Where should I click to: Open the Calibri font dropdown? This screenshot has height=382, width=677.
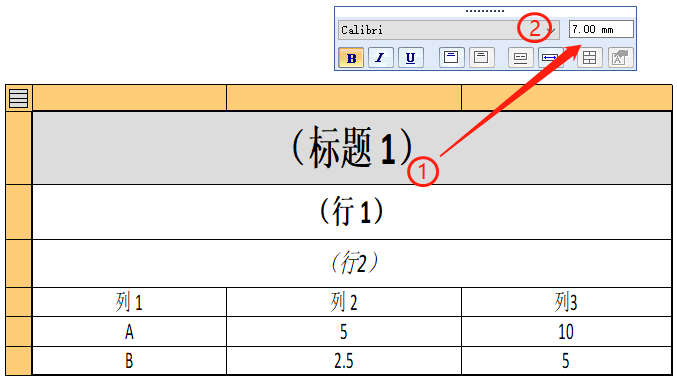449,30
